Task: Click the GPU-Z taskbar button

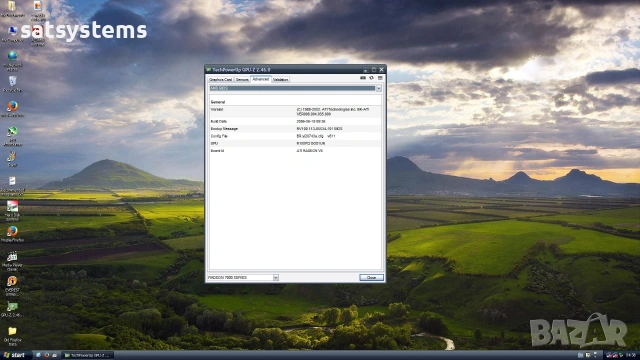Action: tap(87, 356)
